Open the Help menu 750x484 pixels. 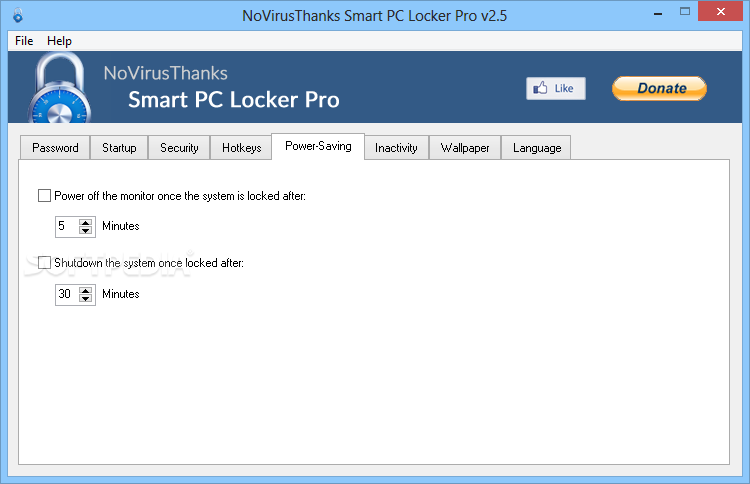point(59,41)
